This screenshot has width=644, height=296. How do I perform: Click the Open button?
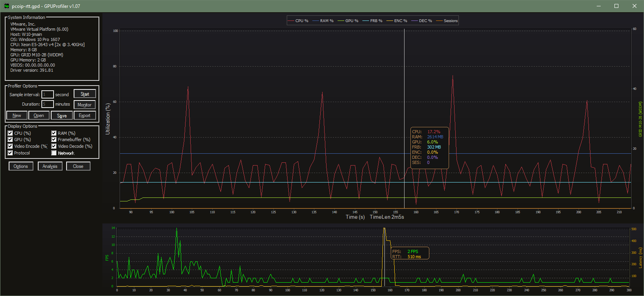click(39, 115)
